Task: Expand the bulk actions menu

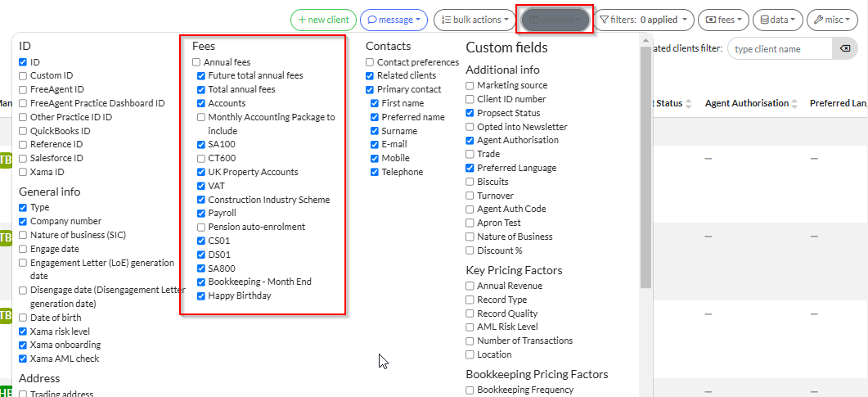Action: [474, 20]
